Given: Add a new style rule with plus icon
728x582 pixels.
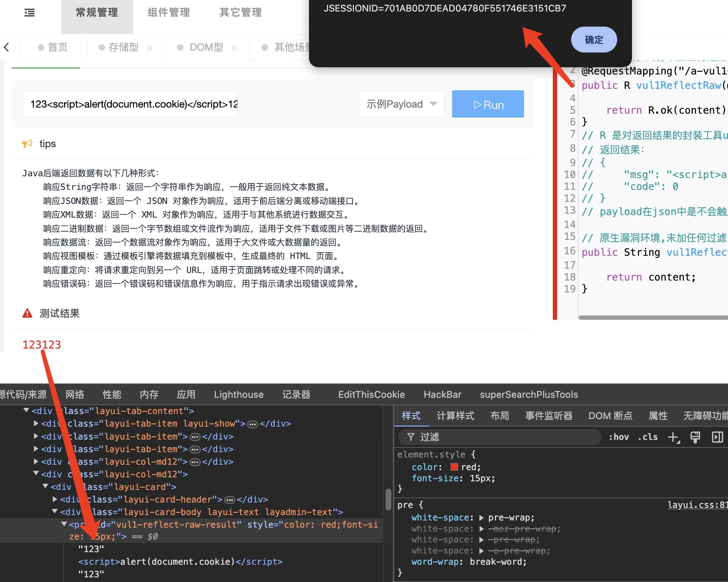Looking at the screenshot, I should coord(673,437).
